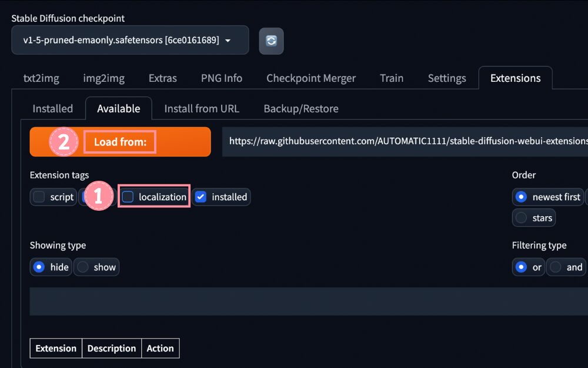Click the extensions index URL field
Viewport: 588px width, 368px height.
(x=406, y=142)
